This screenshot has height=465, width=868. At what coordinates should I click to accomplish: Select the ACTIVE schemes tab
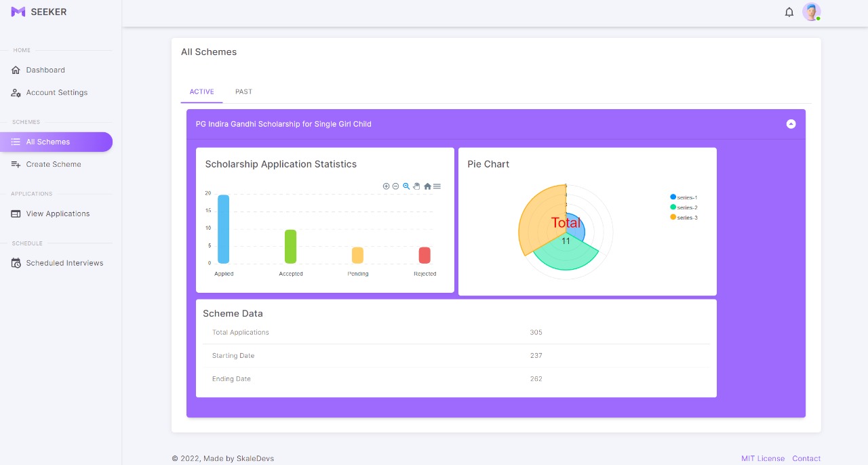(x=201, y=92)
